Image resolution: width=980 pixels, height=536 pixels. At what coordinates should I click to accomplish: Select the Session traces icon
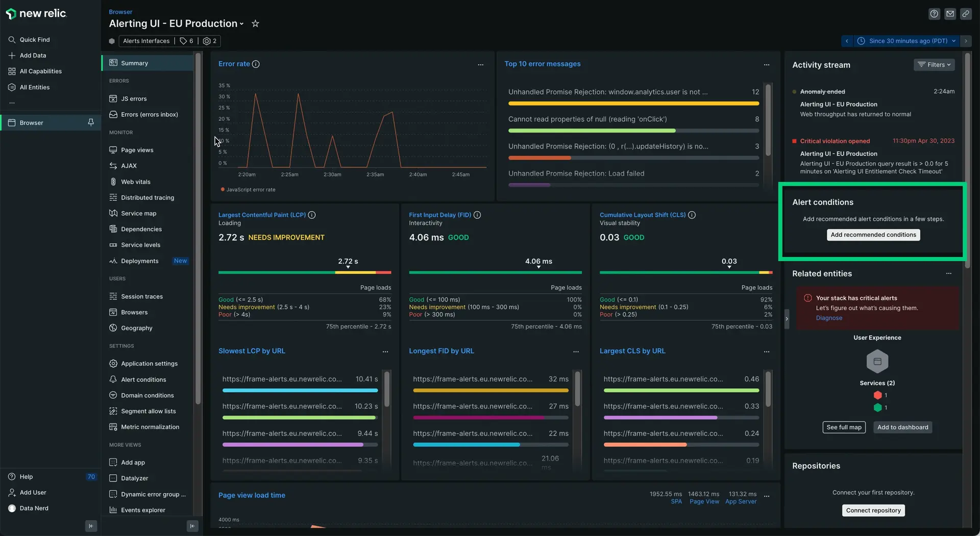pyautogui.click(x=113, y=296)
